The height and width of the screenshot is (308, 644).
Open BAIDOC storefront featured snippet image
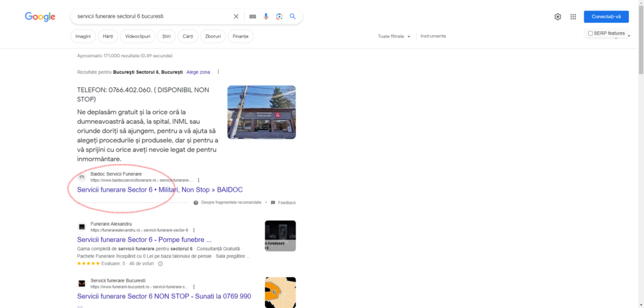[262, 112]
